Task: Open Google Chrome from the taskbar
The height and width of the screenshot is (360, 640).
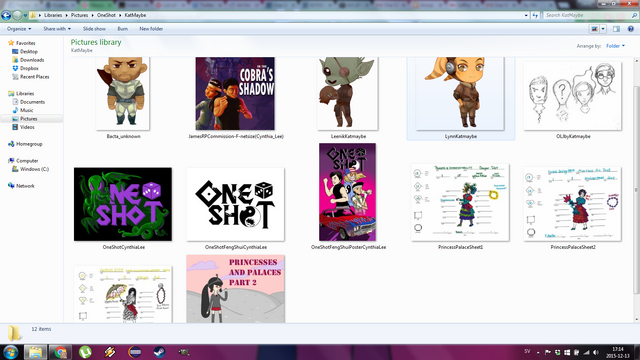Action: click(x=60, y=352)
